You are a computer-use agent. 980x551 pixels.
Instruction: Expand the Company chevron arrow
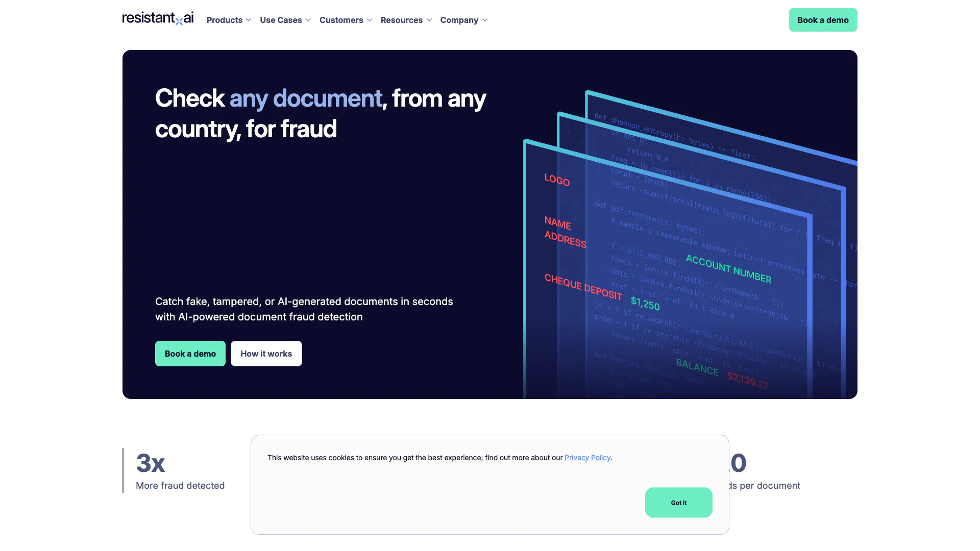coord(485,20)
